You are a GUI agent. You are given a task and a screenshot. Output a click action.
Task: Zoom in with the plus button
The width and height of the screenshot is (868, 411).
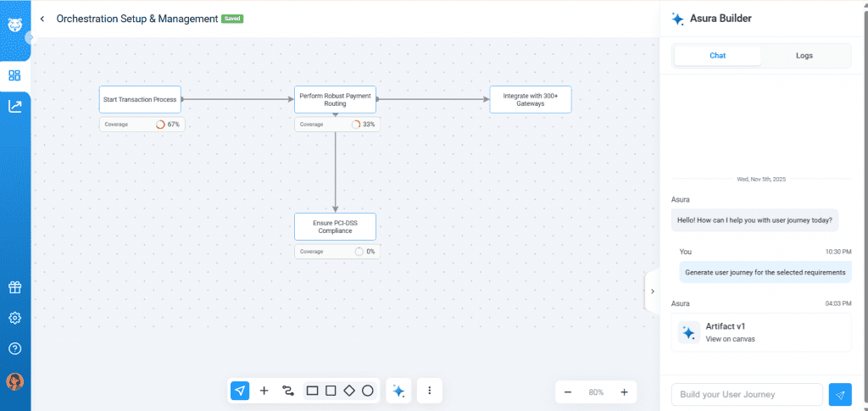pos(624,392)
